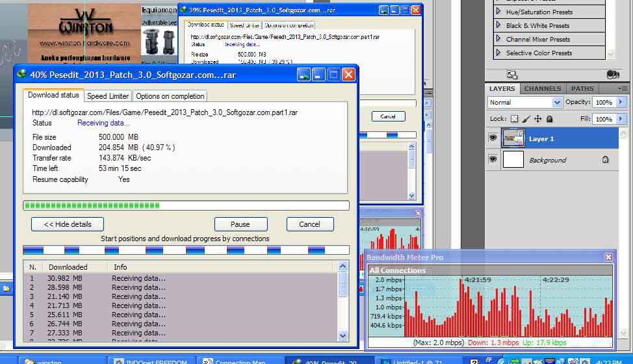Expand Channel Mixer Presets
The image size is (633, 364).
coord(498,39)
